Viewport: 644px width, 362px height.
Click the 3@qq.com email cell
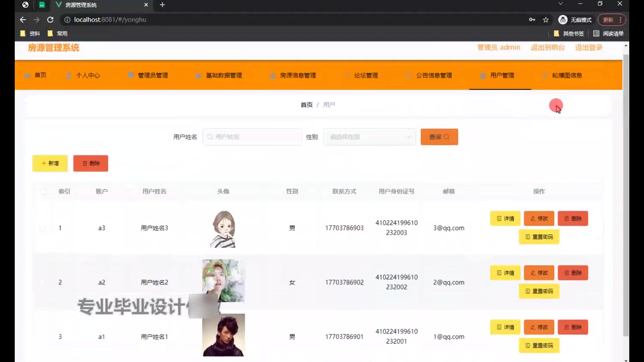(x=448, y=228)
